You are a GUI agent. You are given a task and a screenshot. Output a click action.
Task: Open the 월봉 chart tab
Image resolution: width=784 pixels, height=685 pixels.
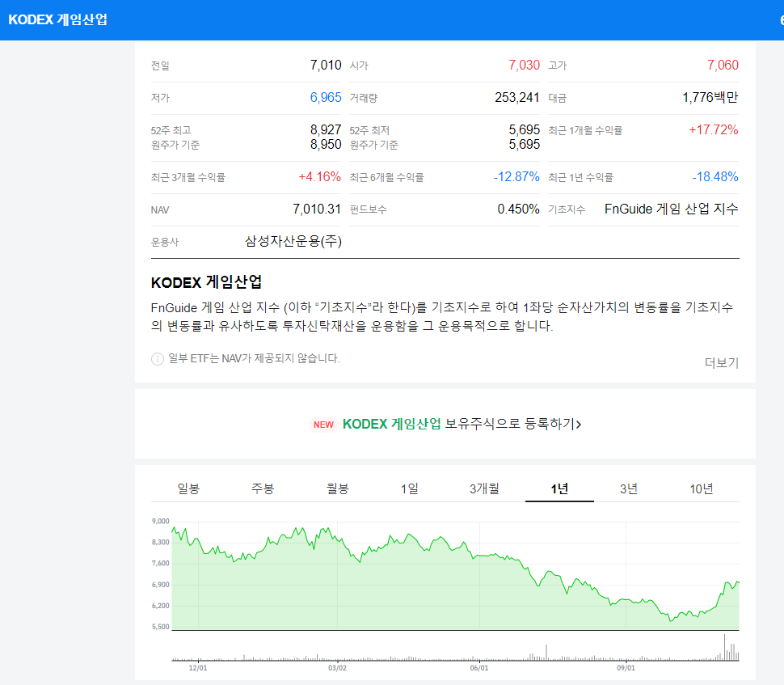click(338, 488)
